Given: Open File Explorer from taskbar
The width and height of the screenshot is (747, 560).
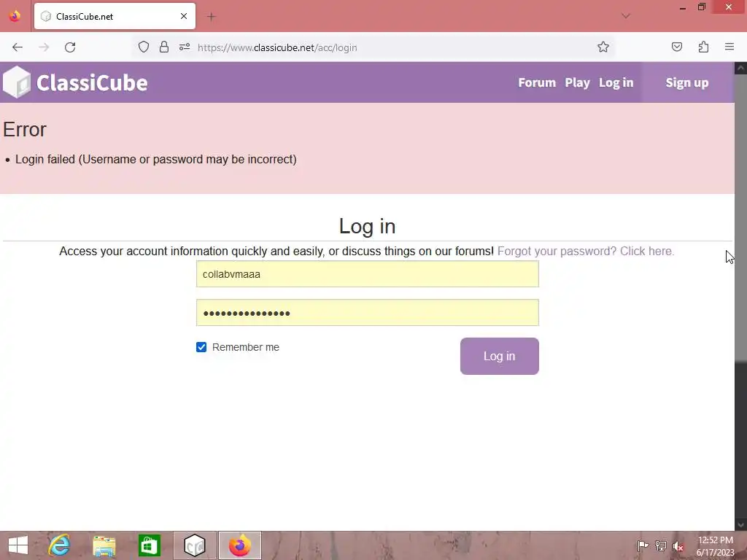Looking at the screenshot, I should [104, 545].
